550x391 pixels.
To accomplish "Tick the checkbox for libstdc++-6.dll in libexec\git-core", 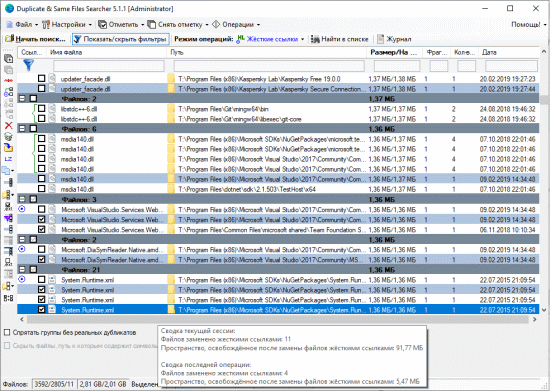I will pyautogui.click(x=42, y=119).
